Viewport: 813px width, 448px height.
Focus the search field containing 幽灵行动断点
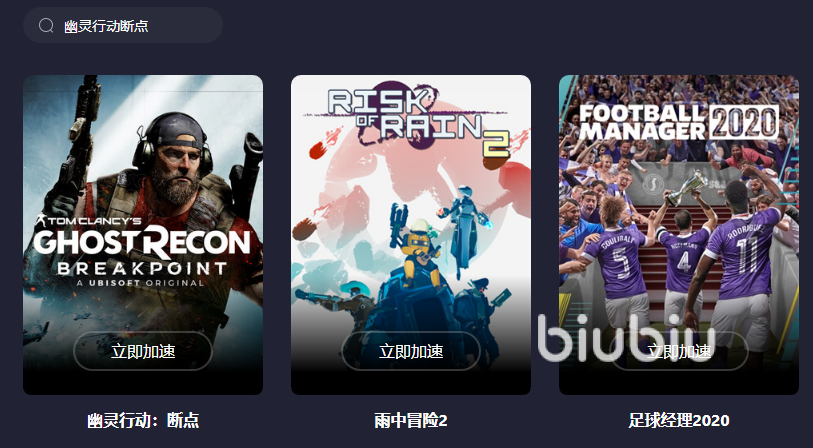tap(123, 25)
